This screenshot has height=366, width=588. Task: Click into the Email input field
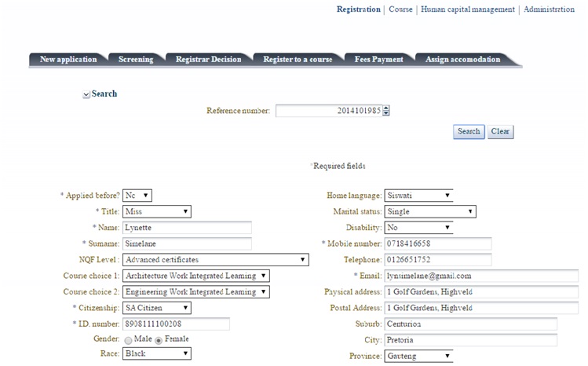point(480,276)
